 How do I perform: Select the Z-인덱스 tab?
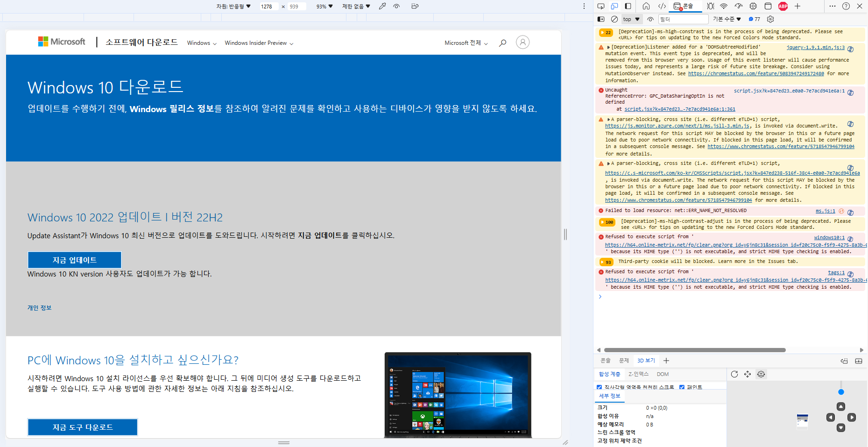click(638, 374)
